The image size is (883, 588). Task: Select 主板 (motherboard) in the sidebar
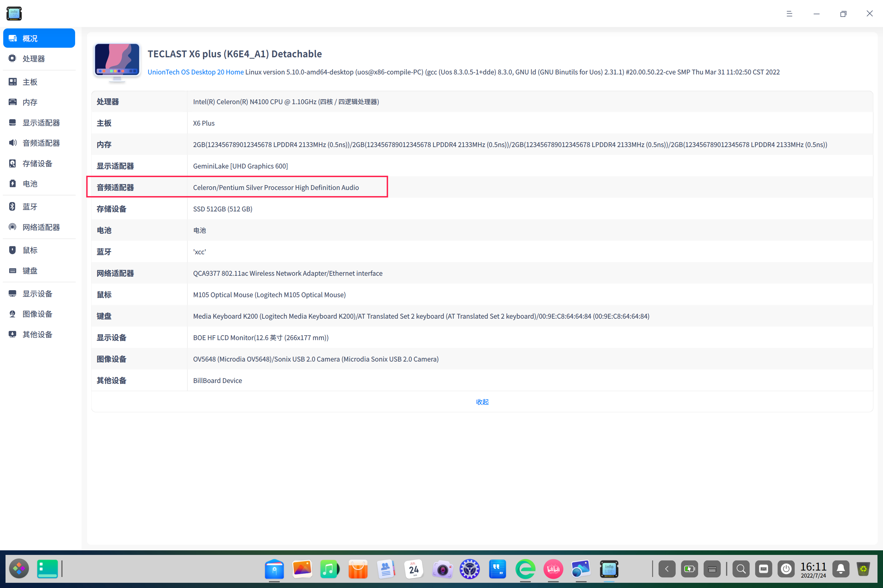[30, 82]
